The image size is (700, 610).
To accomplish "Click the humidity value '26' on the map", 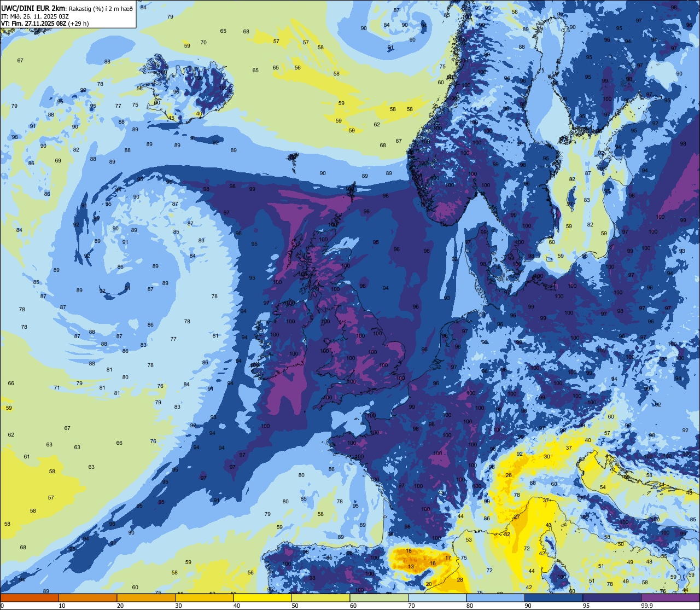I will tap(509, 475).
